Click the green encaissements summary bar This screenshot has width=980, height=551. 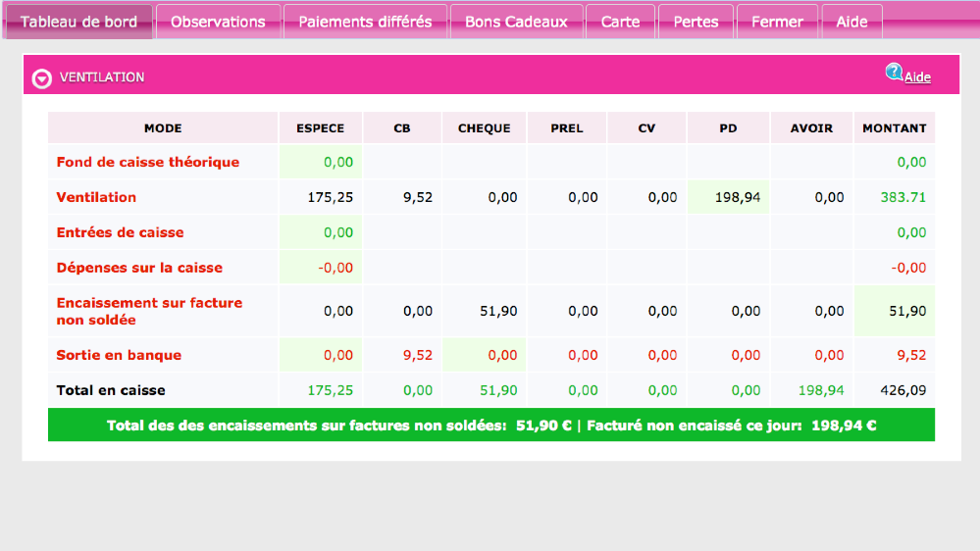point(490,426)
